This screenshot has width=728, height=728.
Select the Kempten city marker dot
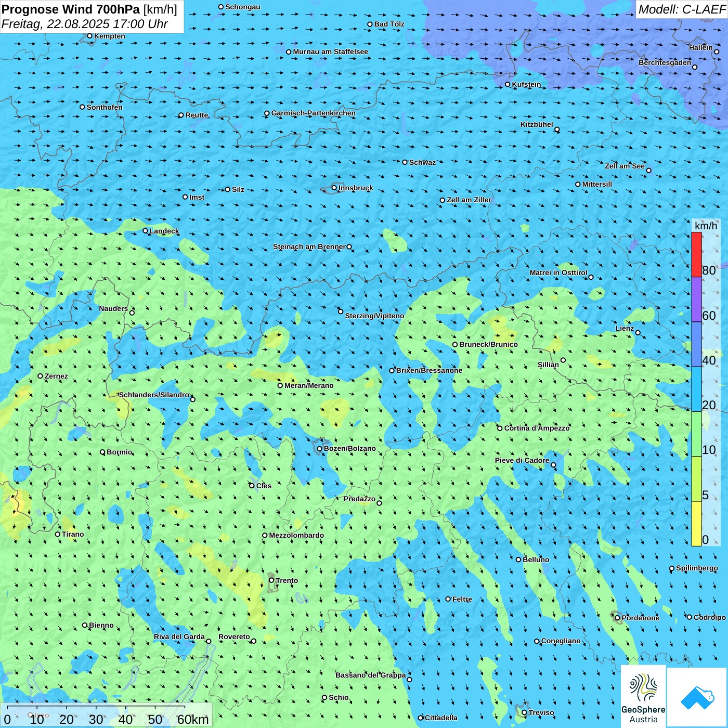89,36
